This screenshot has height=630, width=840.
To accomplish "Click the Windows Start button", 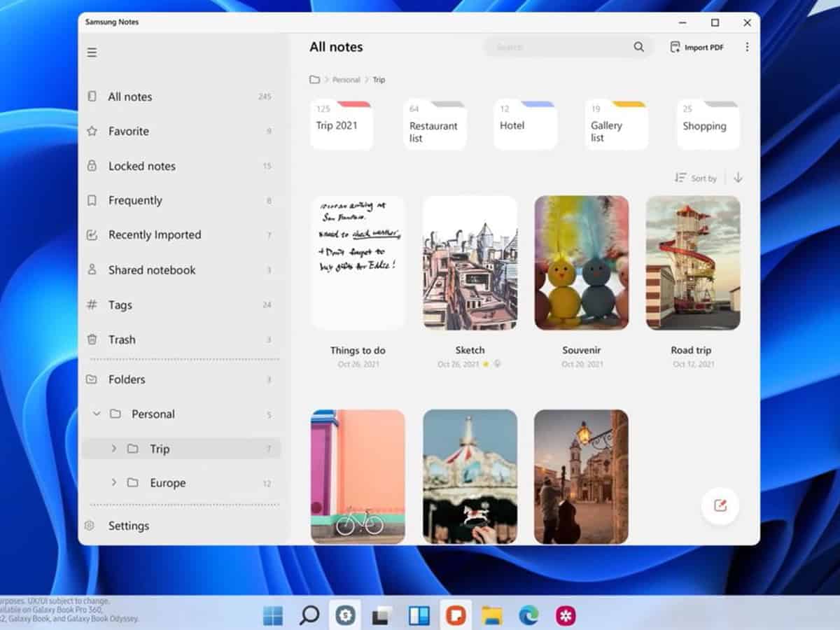I will coord(272,615).
